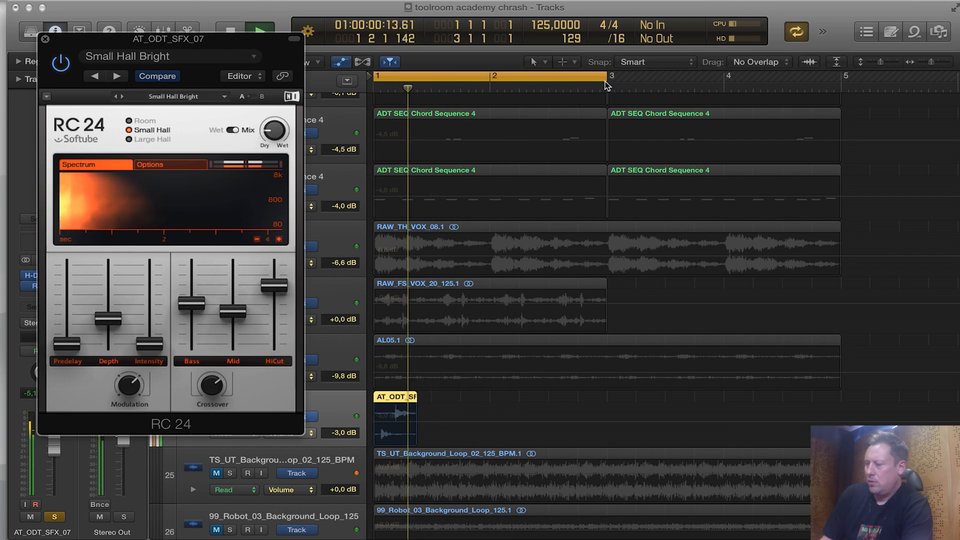The height and width of the screenshot is (540, 960).
Task: Click the Catch playhead icon
Action: coord(389,62)
